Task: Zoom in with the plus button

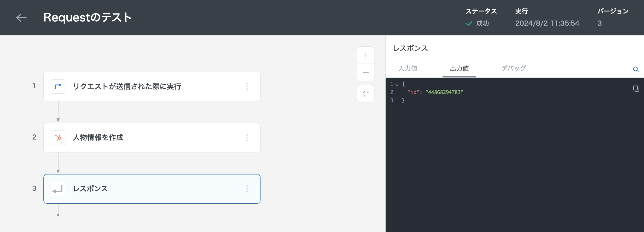Action: tap(365, 55)
